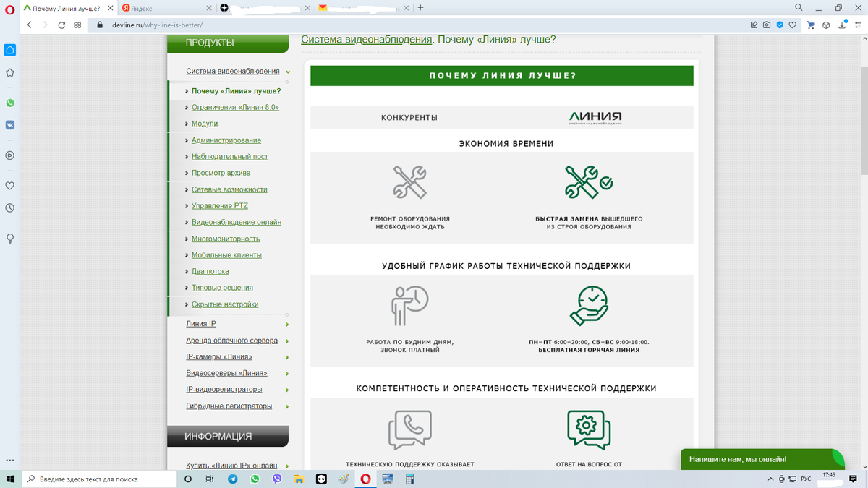Open the Модули link
Image resolution: width=868 pixels, height=488 pixels.
click(205, 124)
